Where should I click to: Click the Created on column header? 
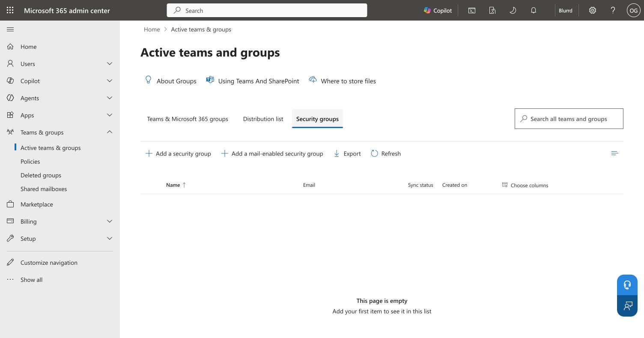(455, 185)
